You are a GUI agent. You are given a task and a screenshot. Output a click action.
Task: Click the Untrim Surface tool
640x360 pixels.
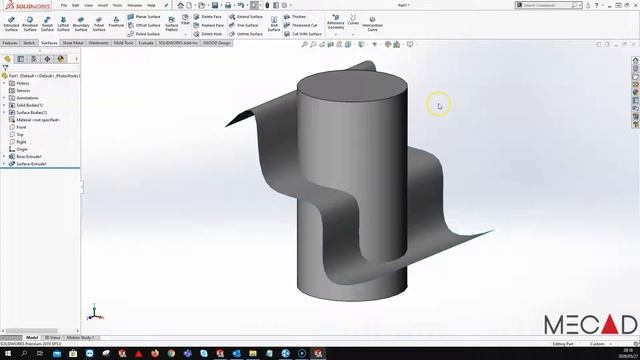point(246,34)
